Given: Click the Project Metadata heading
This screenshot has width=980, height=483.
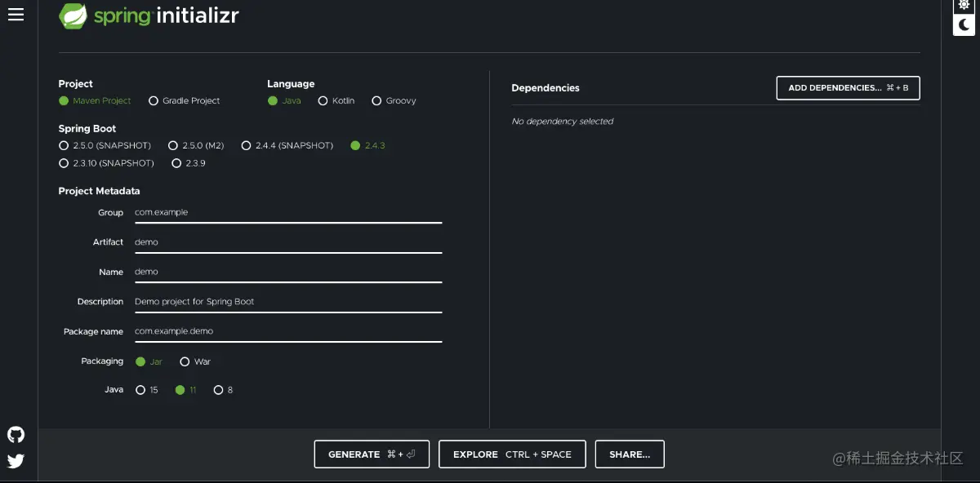Looking at the screenshot, I should click(x=99, y=191).
